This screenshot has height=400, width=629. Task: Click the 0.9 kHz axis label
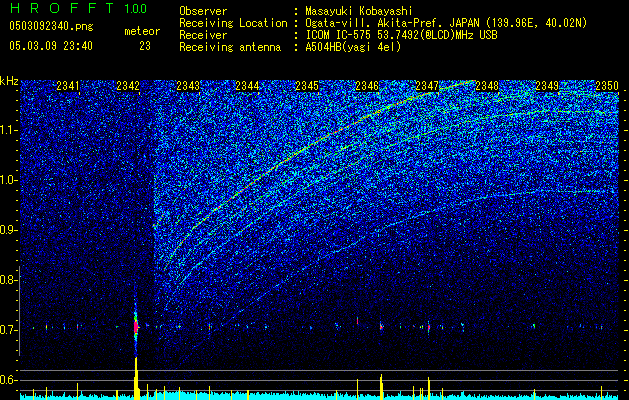[x=8, y=230]
